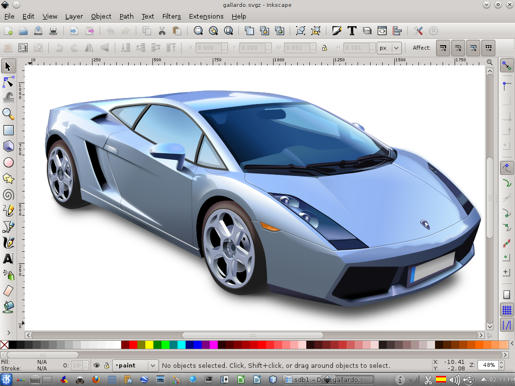Toggle width/height lock padlock
515x386 pixels.
click(x=324, y=48)
